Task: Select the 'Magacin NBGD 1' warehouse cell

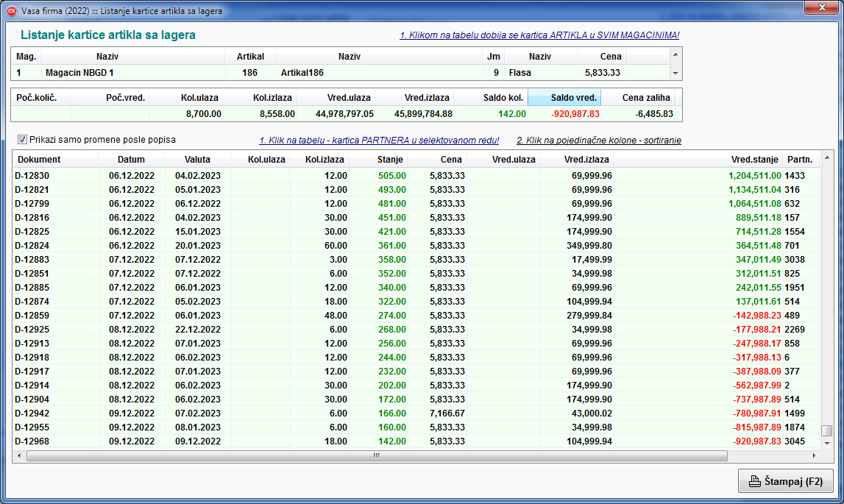Action: tap(133, 73)
